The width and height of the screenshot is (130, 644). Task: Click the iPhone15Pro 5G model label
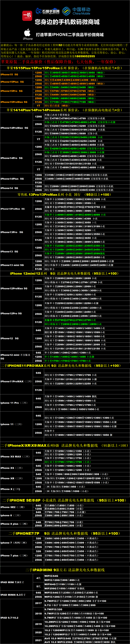tap(11, 91)
